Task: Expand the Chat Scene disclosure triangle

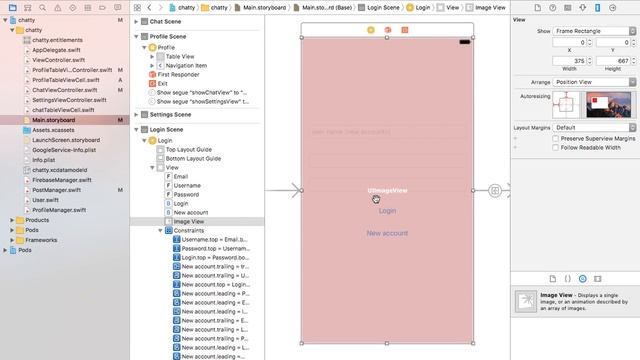Action: click(136, 22)
